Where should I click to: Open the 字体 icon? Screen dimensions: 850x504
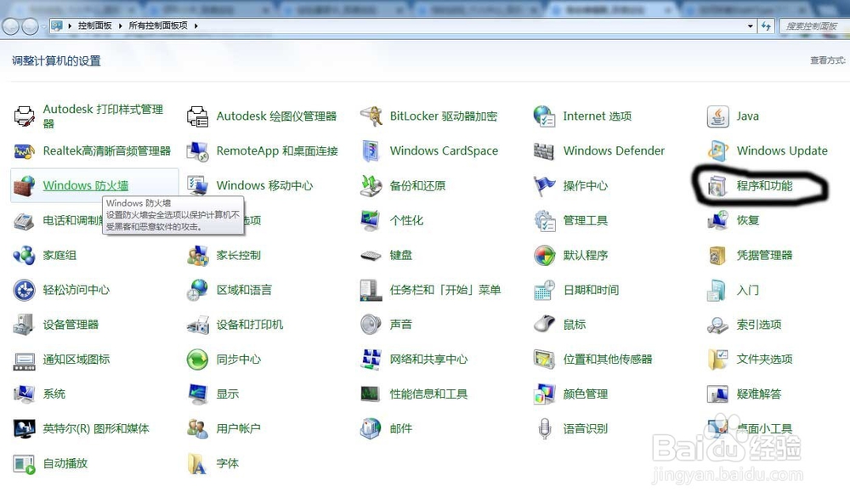tap(197, 463)
